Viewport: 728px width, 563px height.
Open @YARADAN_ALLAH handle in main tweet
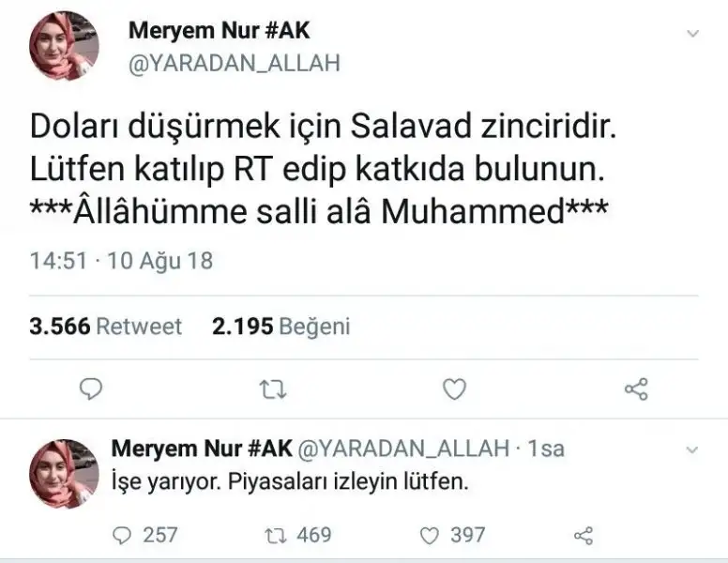pyautogui.click(x=234, y=63)
